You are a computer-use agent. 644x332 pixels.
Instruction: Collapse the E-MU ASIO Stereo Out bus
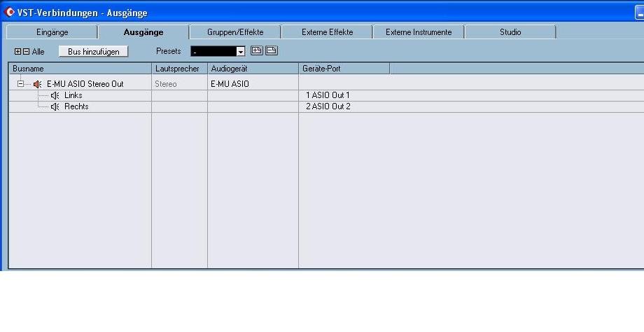pos(20,84)
